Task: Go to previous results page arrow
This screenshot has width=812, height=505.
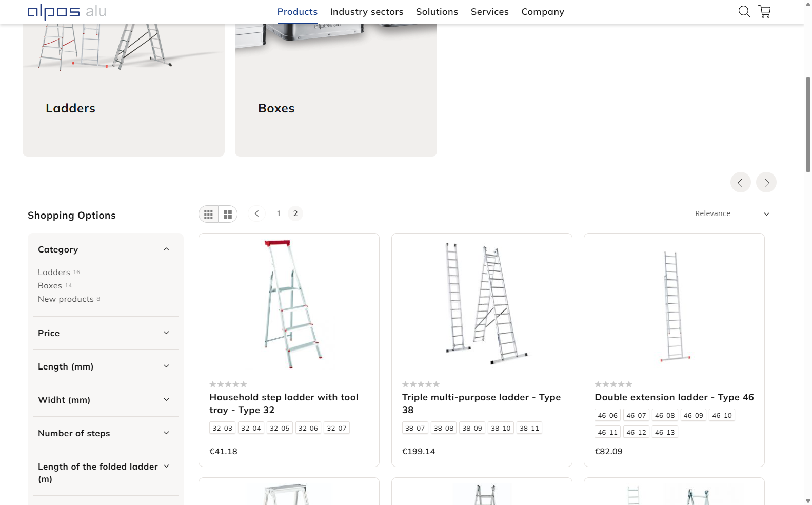Action: tap(256, 213)
